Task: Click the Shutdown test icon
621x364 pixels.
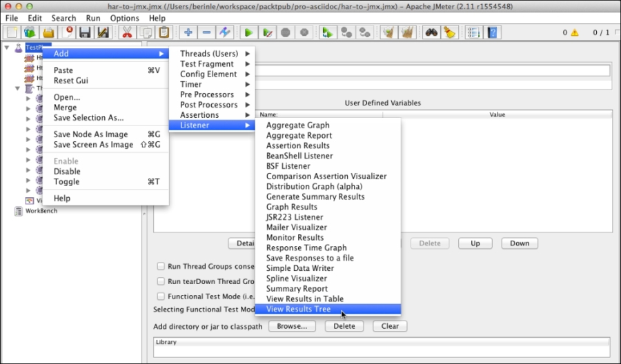Action: point(304,32)
